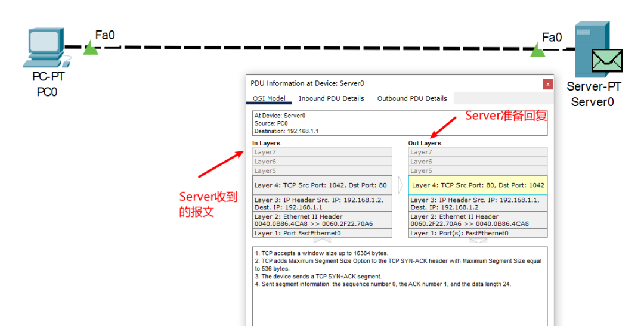Click greyed Layer5 under In Layers
The image size is (644, 326).
[322, 171]
